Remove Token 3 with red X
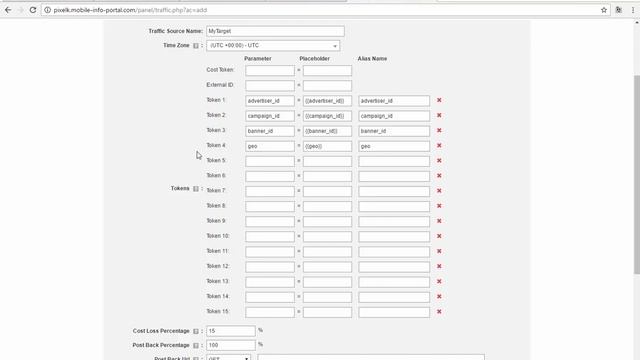The image size is (640, 360). pyautogui.click(x=439, y=130)
